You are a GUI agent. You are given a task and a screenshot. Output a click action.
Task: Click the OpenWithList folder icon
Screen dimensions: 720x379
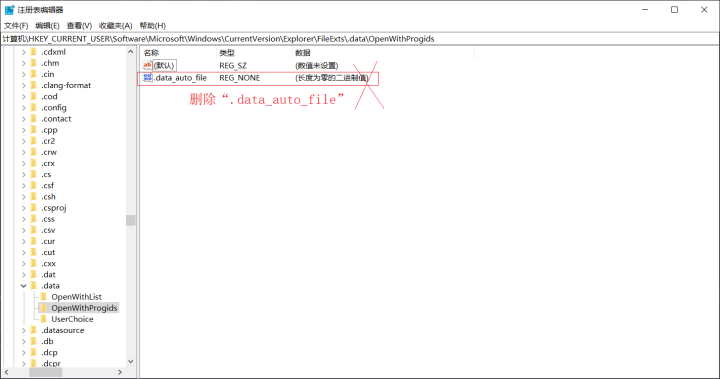tap(44, 297)
